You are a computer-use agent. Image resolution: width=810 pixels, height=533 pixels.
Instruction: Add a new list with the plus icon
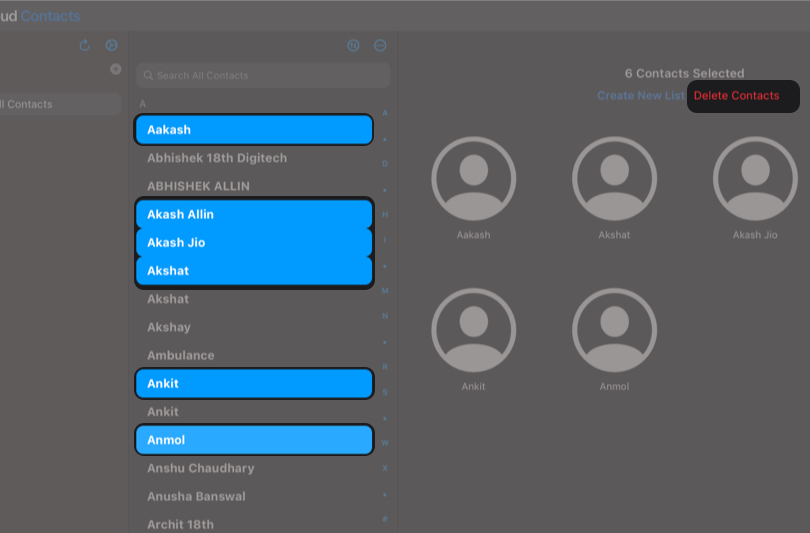pos(116,69)
